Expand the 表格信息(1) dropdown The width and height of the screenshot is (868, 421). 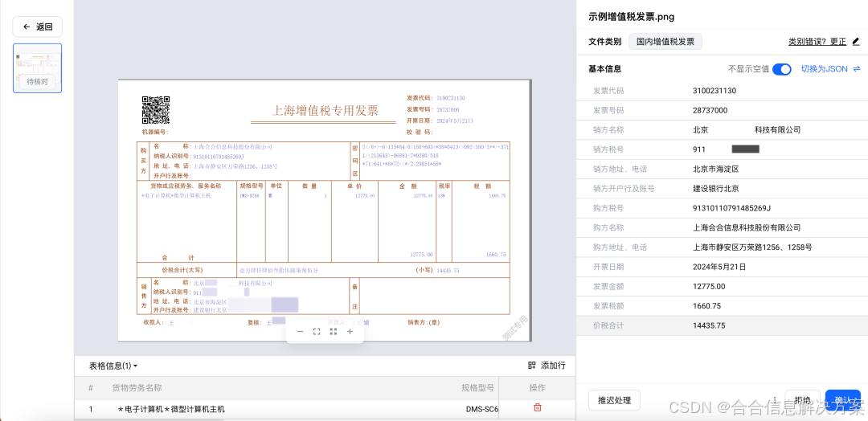[113, 366]
